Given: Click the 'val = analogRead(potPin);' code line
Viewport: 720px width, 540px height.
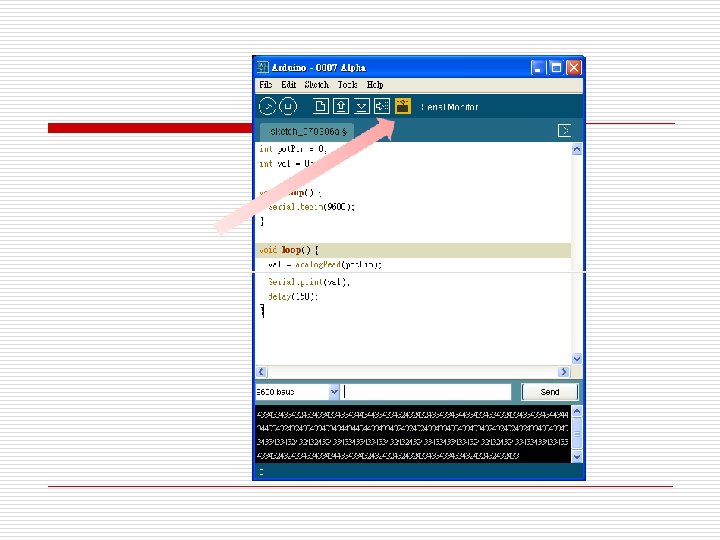Looking at the screenshot, I should coord(325,265).
